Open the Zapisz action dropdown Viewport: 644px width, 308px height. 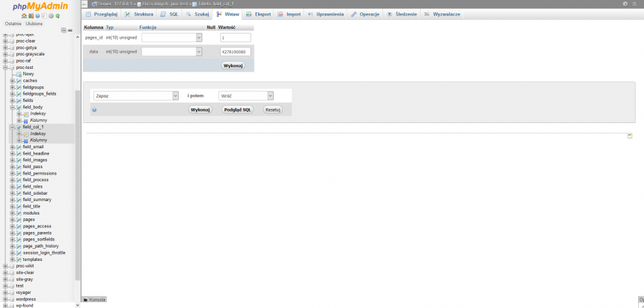coord(136,95)
